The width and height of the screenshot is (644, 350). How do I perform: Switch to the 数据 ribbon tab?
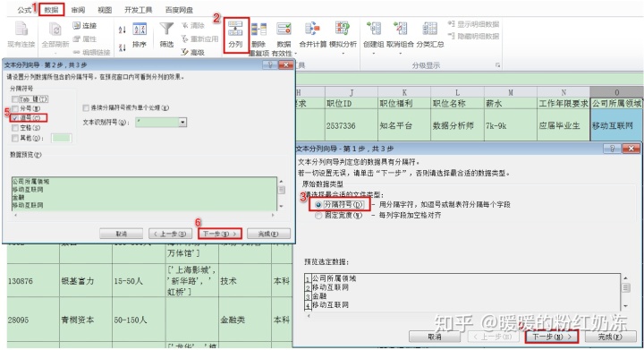pos(52,10)
